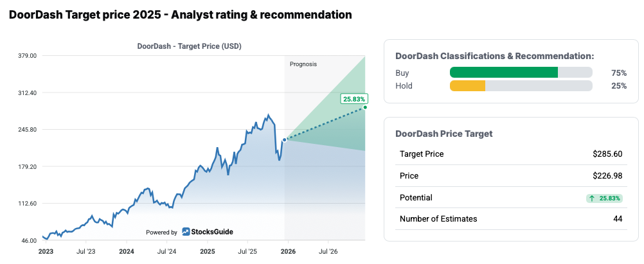Click the Buy rating green bar
Viewport: 644px width, 264px height.
click(x=503, y=73)
